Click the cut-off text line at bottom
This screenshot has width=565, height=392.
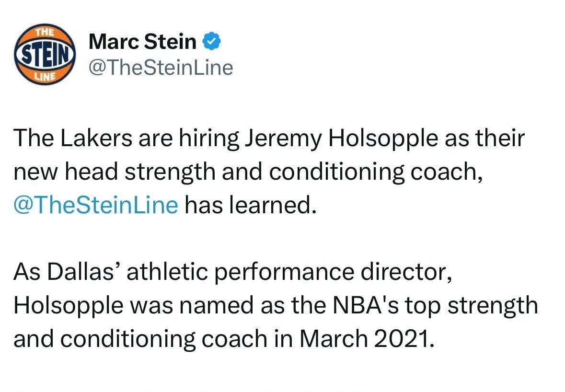tap(192, 388)
